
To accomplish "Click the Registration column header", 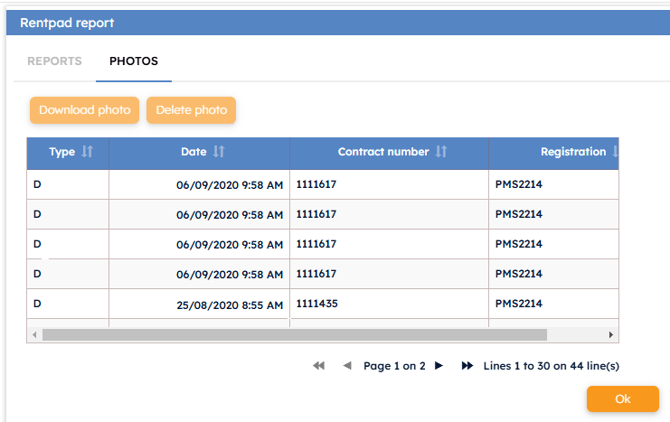I will (x=572, y=152).
